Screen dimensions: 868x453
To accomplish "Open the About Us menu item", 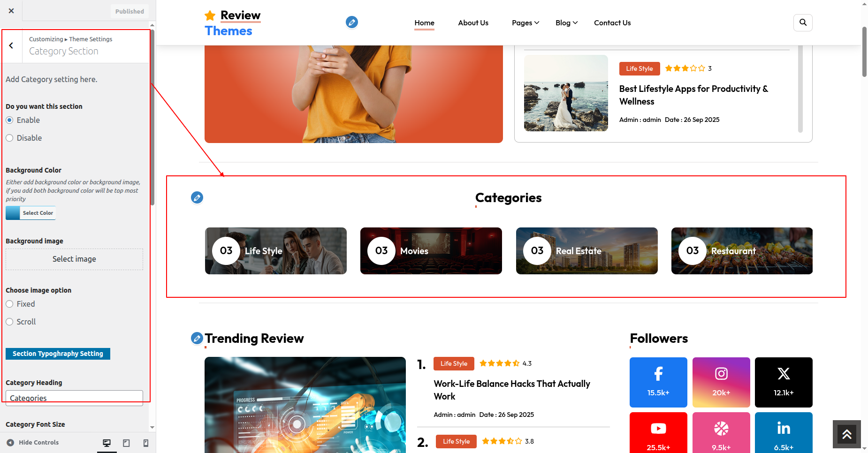I will (x=473, y=23).
